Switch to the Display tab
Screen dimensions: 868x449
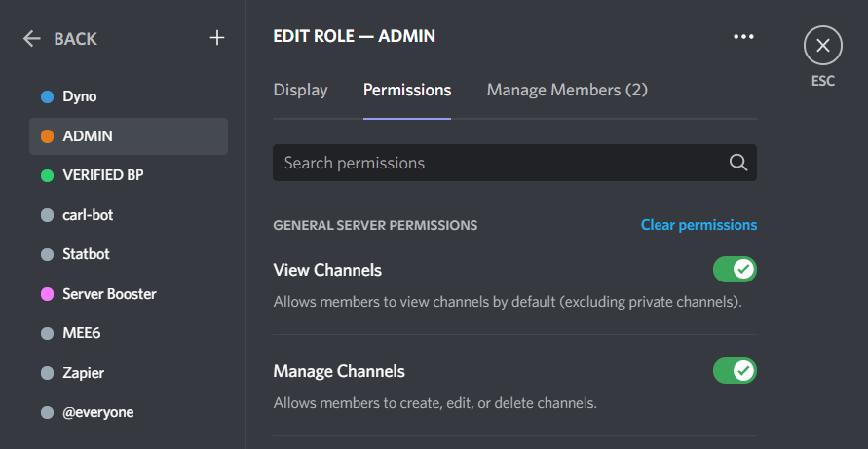click(300, 90)
